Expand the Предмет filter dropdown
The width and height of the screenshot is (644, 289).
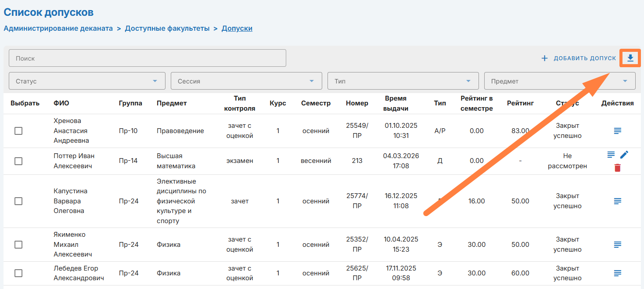(559, 81)
